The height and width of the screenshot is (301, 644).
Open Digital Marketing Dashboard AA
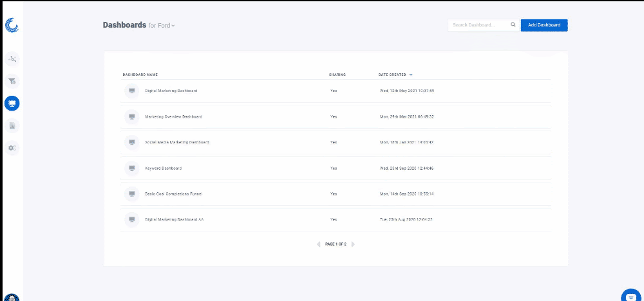(174, 219)
